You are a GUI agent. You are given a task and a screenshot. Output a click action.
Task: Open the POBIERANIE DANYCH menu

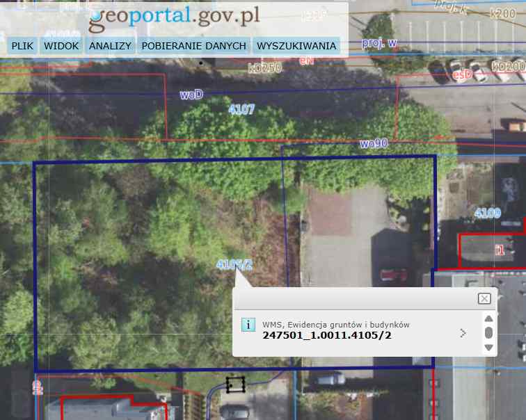pos(194,46)
